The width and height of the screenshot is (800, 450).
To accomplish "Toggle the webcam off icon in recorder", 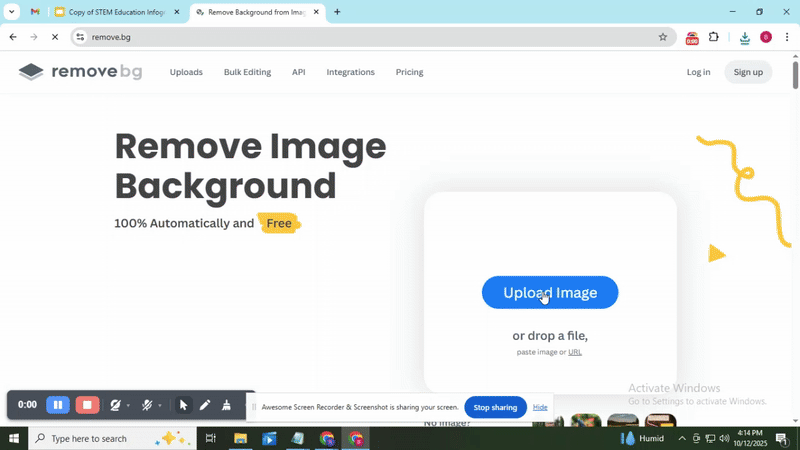I will 116,405.
